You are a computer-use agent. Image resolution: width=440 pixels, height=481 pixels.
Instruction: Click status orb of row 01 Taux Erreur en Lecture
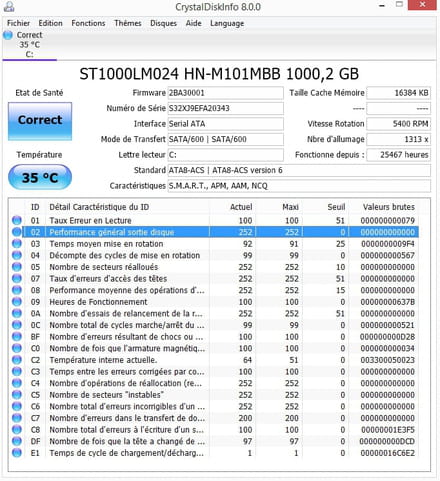click(x=17, y=220)
